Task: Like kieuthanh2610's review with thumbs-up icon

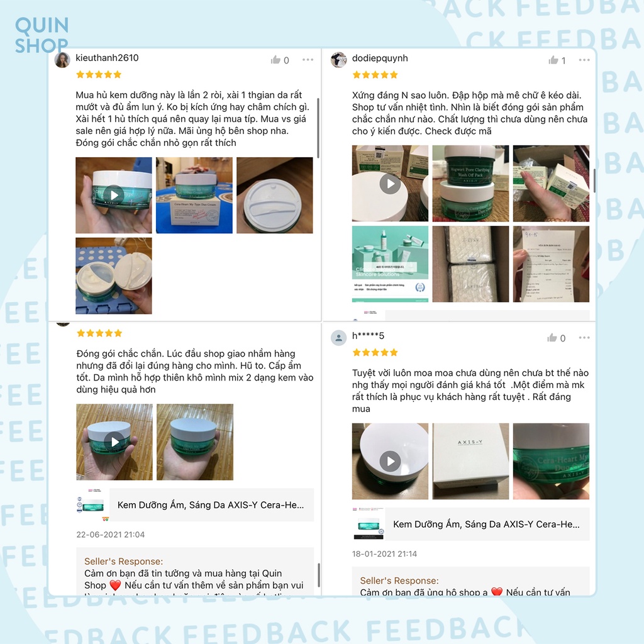Action: point(275,60)
